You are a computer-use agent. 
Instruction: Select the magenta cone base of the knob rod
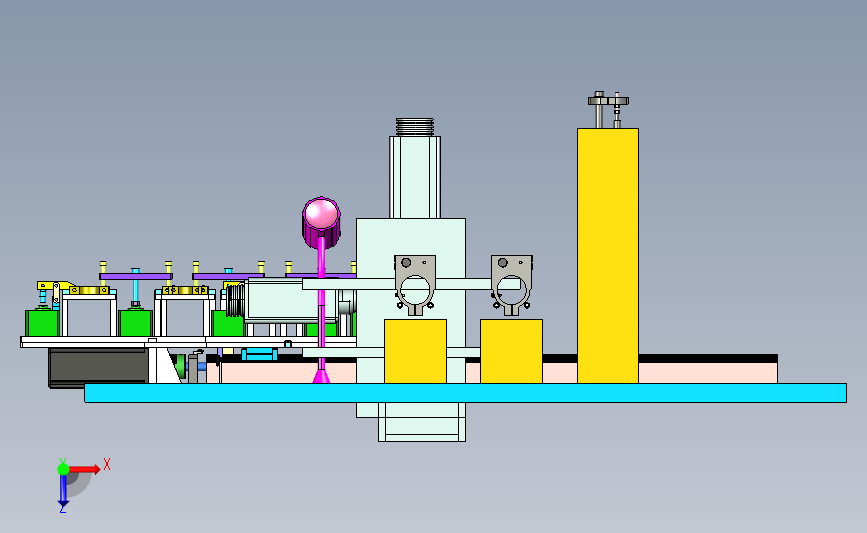pos(321,376)
